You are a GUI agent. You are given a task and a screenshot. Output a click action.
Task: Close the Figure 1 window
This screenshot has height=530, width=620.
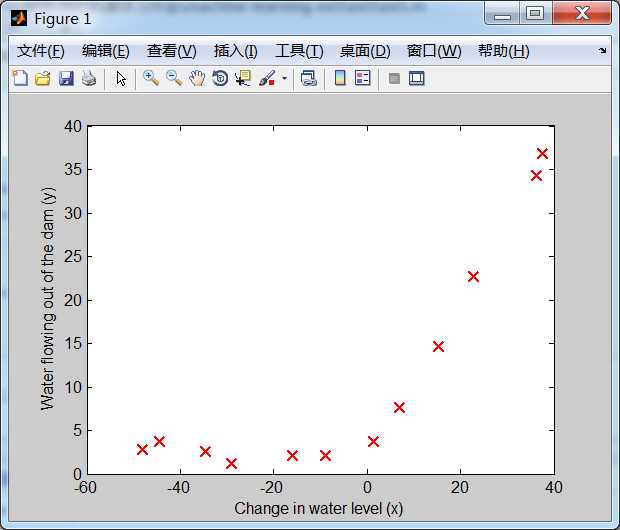pos(582,14)
